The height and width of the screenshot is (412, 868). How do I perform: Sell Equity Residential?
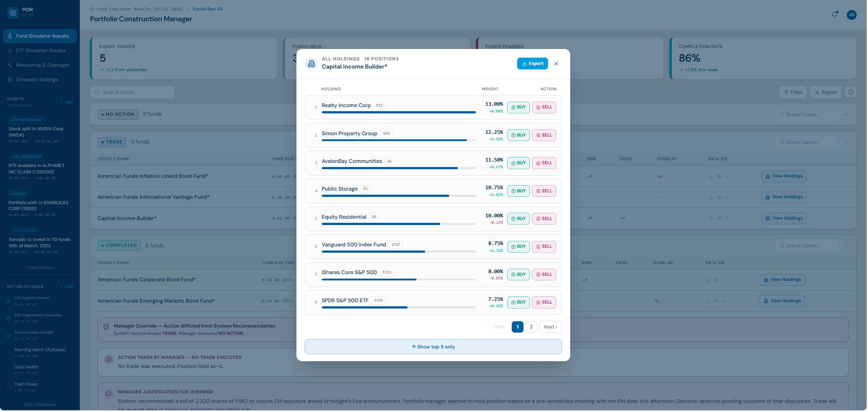[544, 219]
